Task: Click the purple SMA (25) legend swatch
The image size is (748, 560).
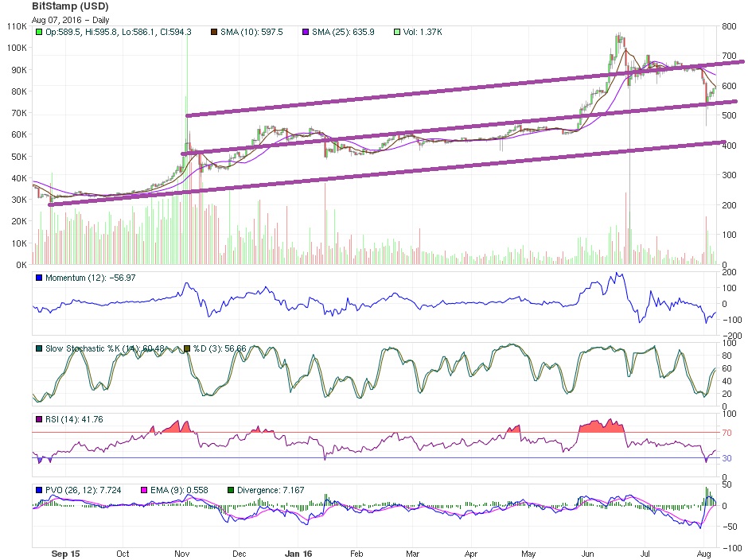Action: pyautogui.click(x=306, y=32)
